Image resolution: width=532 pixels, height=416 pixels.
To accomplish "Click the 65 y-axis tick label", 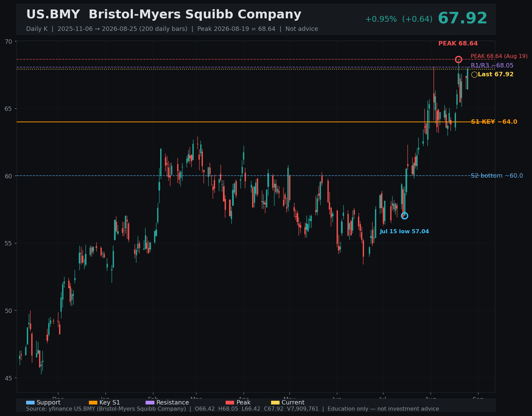I will pos(8,109).
